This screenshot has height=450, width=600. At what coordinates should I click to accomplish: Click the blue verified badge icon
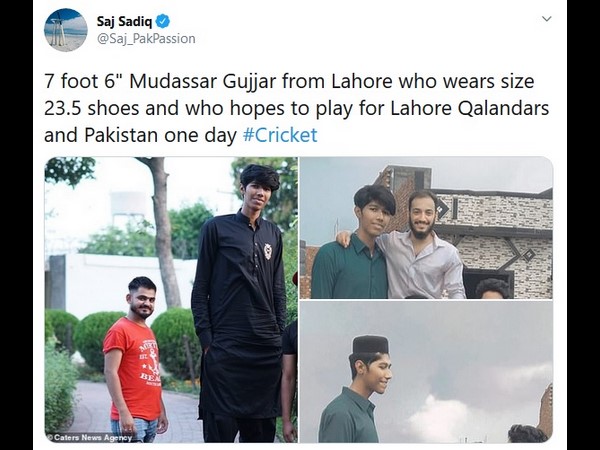163,21
